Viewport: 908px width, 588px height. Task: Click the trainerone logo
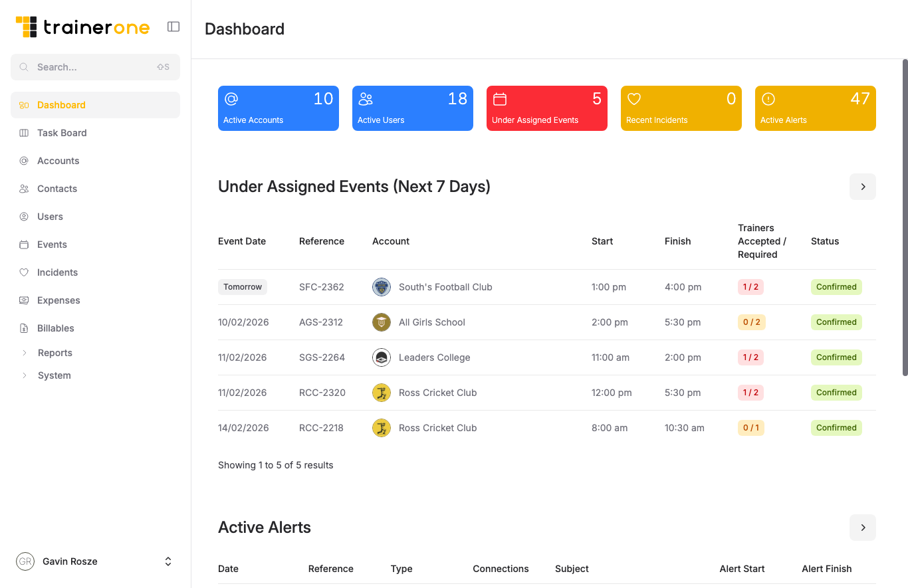(x=82, y=27)
